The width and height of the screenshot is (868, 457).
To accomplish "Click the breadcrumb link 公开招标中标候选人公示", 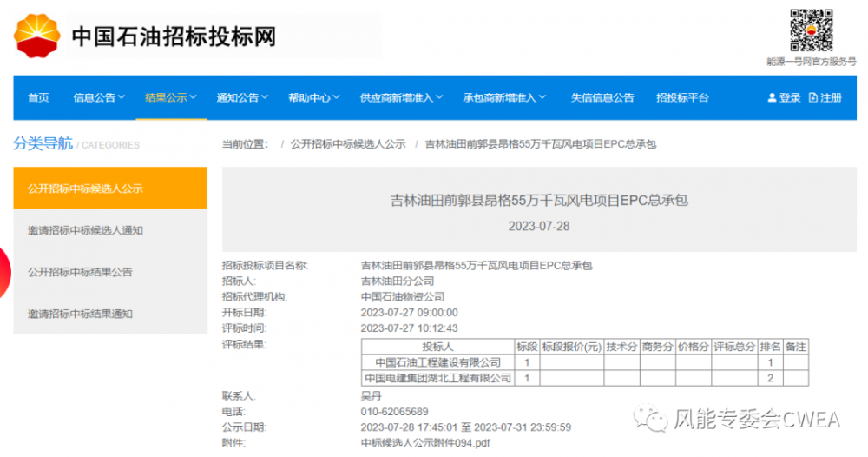I will click(x=348, y=144).
